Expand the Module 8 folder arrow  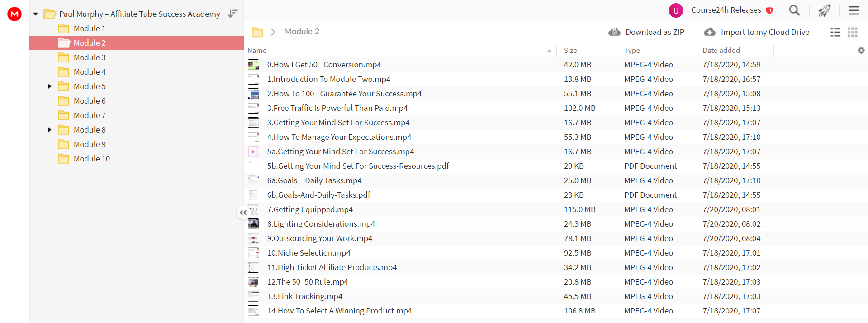click(x=50, y=130)
